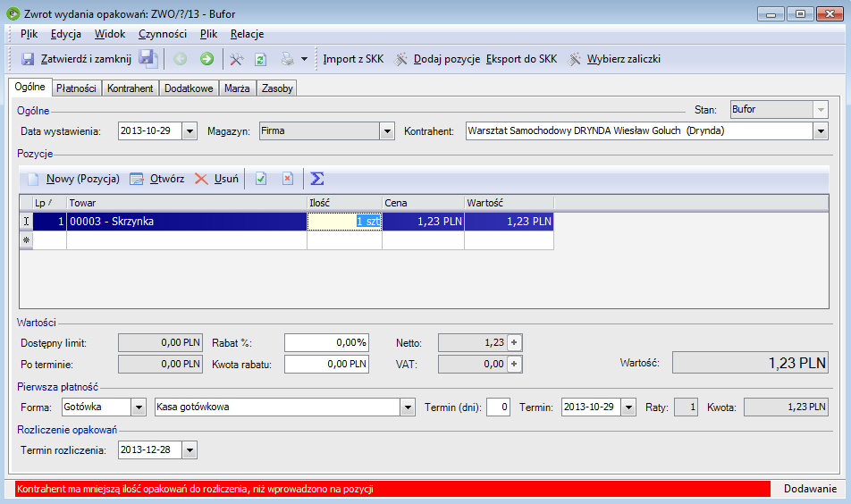The width and height of the screenshot is (851, 504).
Task: Click the green back arrow icon
Action: click(181, 59)
